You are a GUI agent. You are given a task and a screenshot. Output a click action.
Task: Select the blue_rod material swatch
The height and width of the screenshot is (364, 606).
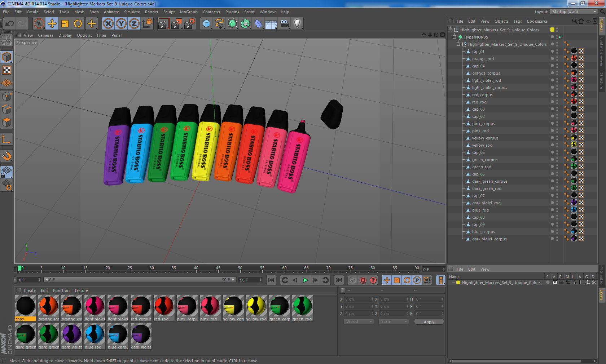click(95, 336)
